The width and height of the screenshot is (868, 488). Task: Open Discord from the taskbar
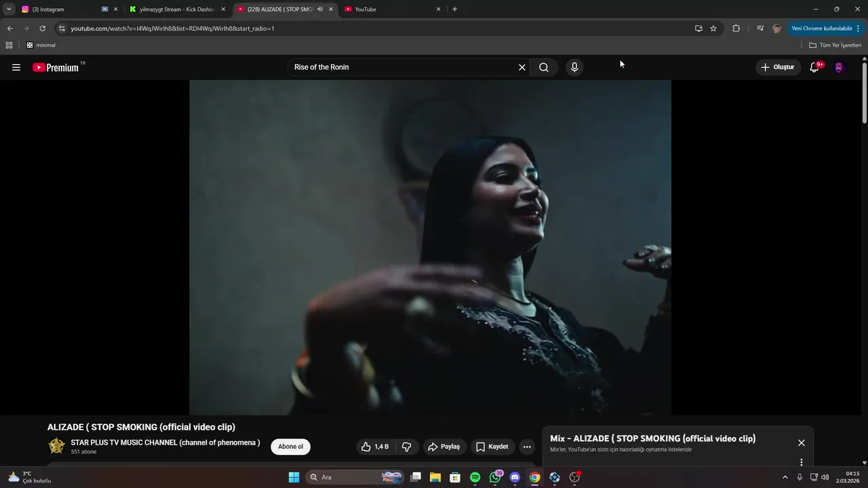515,477
